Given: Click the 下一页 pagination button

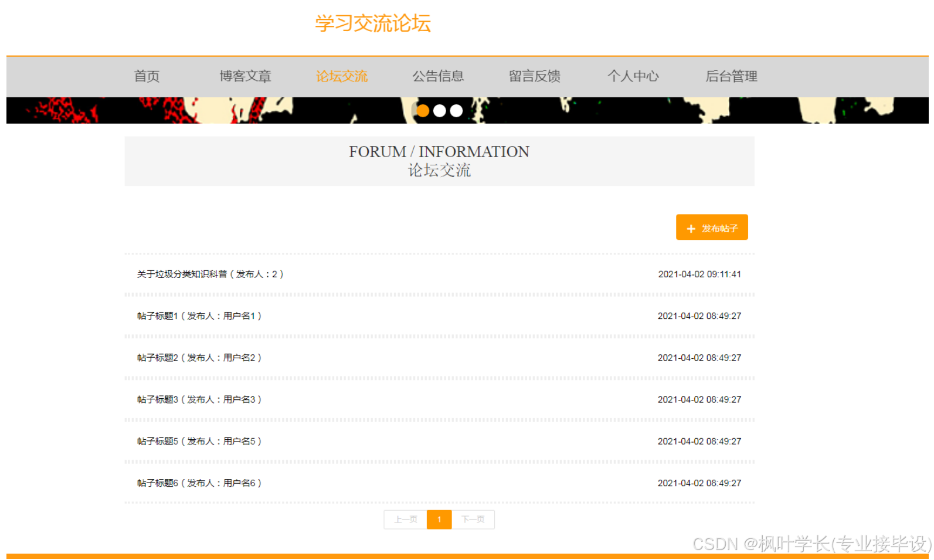Looking at the screenshot, I should point(473,520).
